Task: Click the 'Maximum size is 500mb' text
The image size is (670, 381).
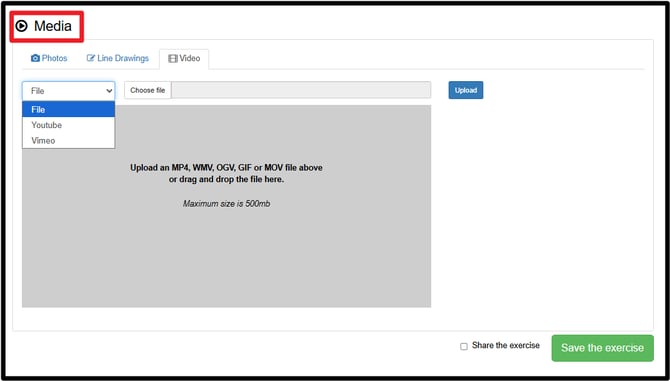Action: (226, 204)
